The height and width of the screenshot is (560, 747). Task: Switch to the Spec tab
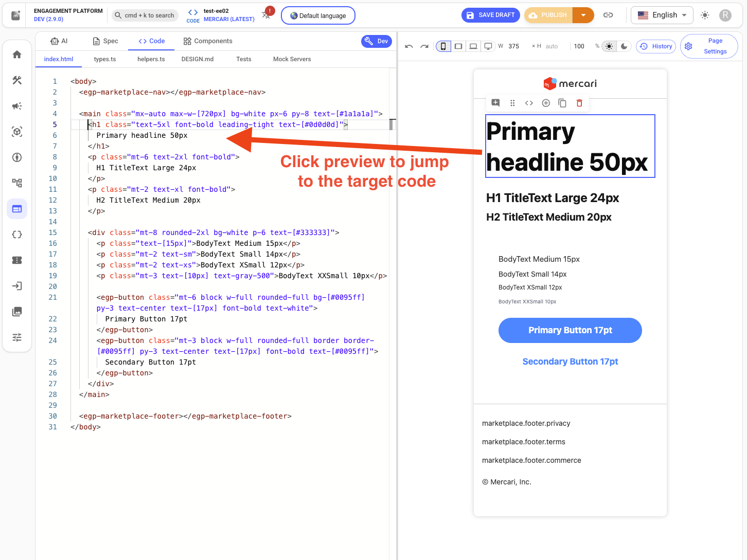point(105,41)
